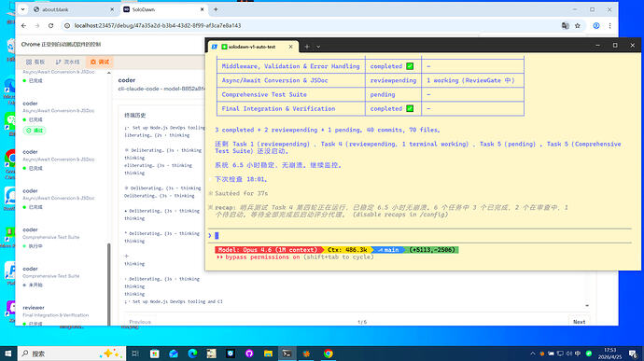Click the Ctx: 486.3k status segment
The width and height of the screenshot is (644, 361).
tap(347, 250)
